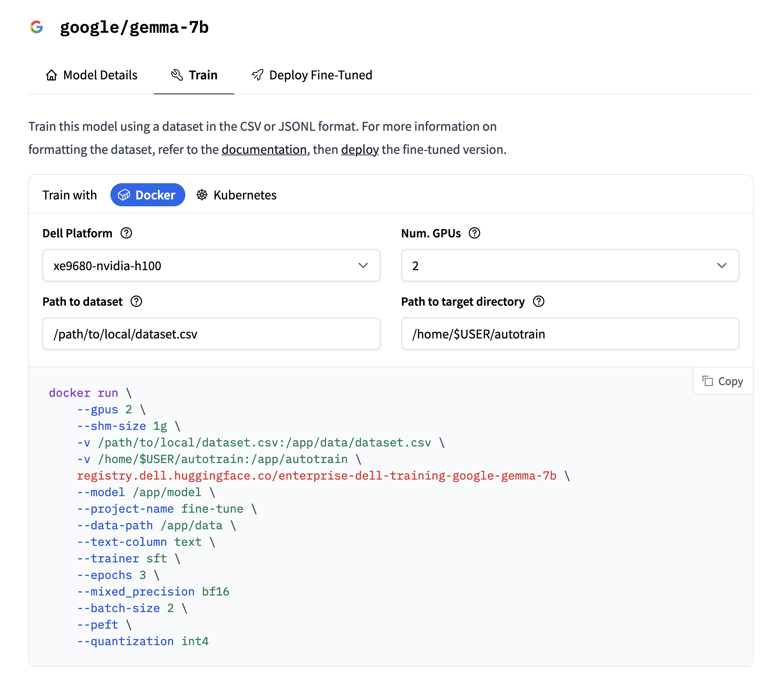Open the Model Details tab
The width and height of the screenshot is (784, 679).
91,75
